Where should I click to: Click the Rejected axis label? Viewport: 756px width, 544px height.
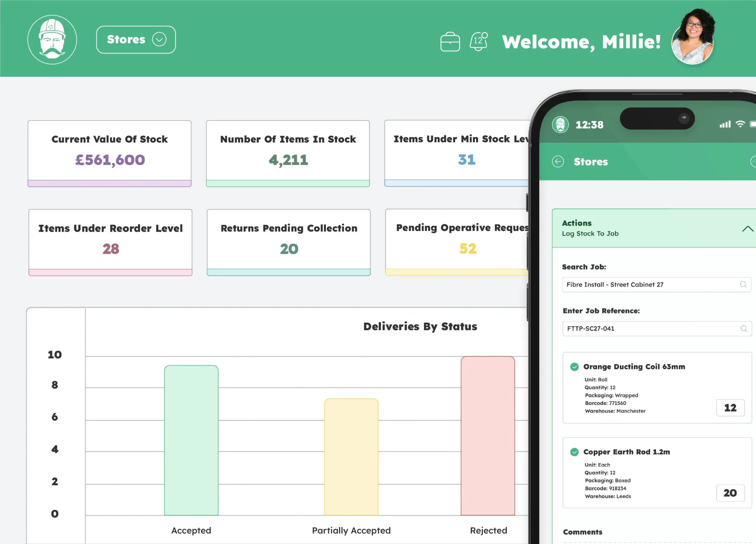[x=489, y=530]
